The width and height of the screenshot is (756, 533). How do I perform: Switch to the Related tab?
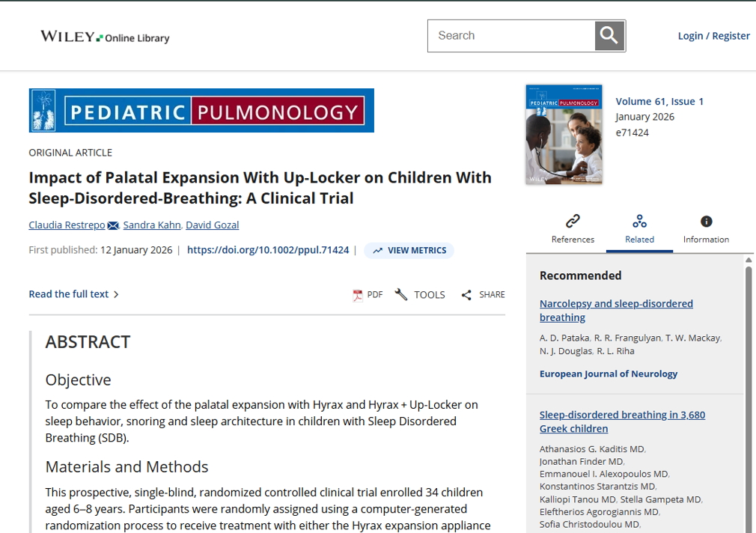(639, 229)
